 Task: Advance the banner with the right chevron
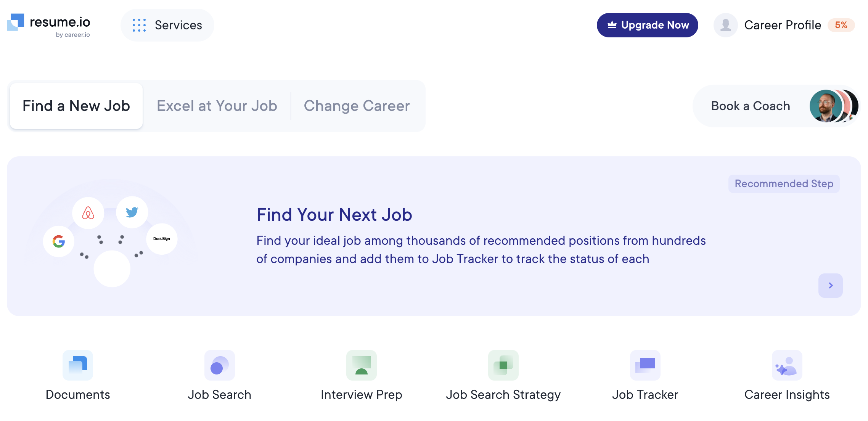click(x=830, y=285)
